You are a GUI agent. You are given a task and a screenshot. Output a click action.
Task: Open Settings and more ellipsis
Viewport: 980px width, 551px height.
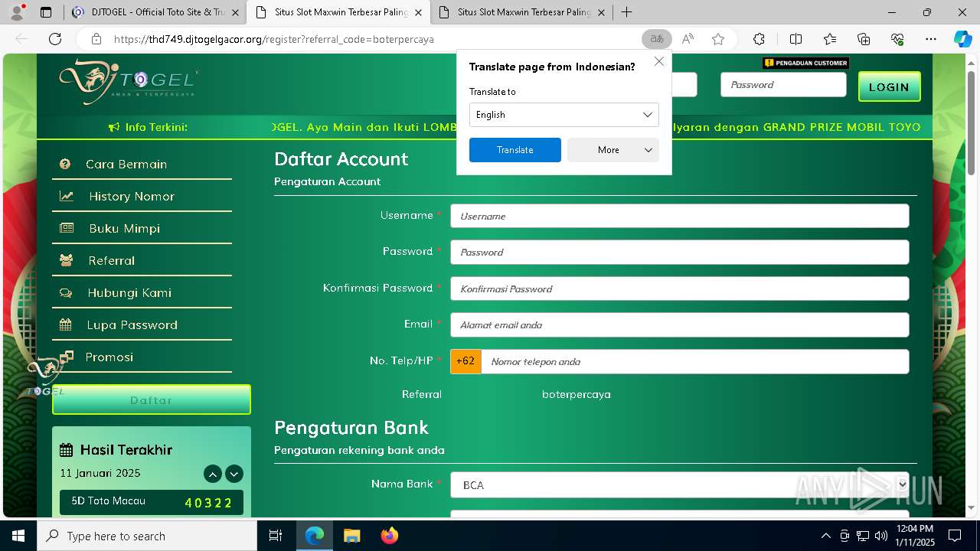click(x=931, y=39)
